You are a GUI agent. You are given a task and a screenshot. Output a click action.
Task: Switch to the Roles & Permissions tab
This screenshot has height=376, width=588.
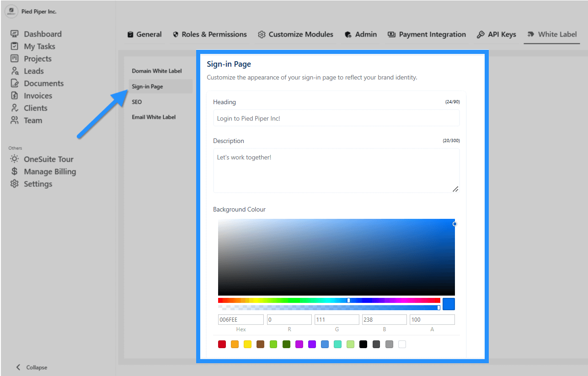(210, 34)
